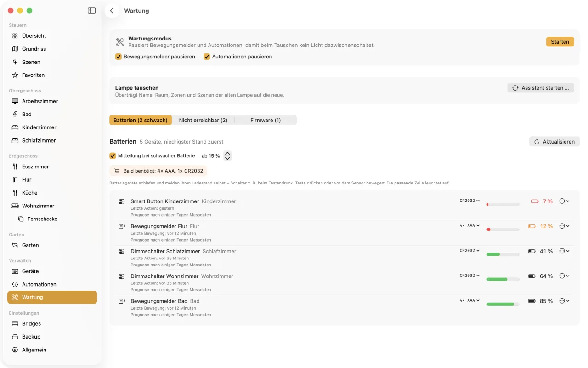Open battery type dropdown for Smart Button Kinderzimmer
The width and height of the screenshot is (588, 368).
pyautogui.click(x=469, y=201)
